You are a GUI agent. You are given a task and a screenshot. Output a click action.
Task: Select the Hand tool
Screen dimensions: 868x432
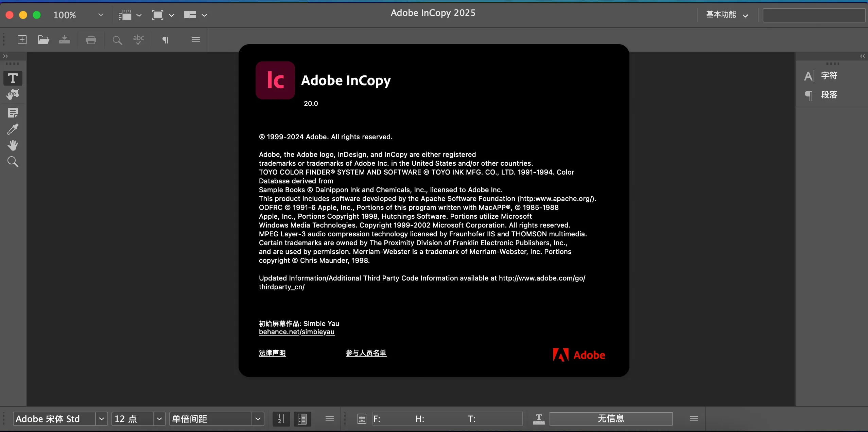[13, 145]
